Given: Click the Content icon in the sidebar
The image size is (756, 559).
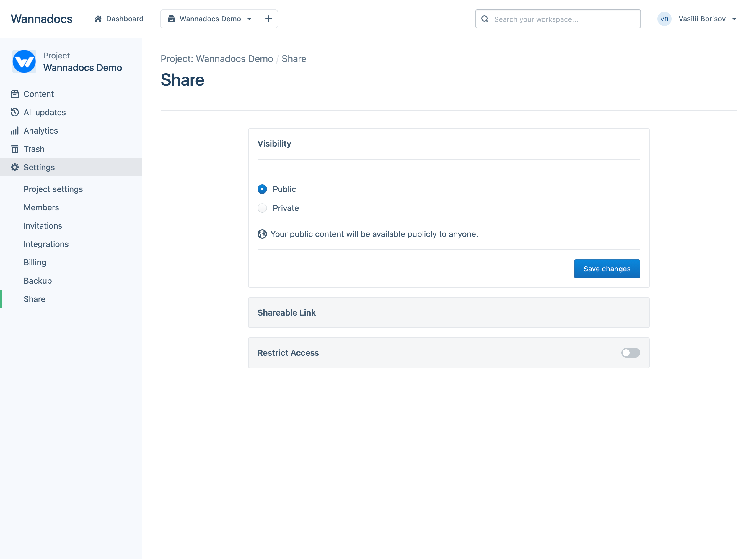Looking at the screenshot, I should [14, 94].
